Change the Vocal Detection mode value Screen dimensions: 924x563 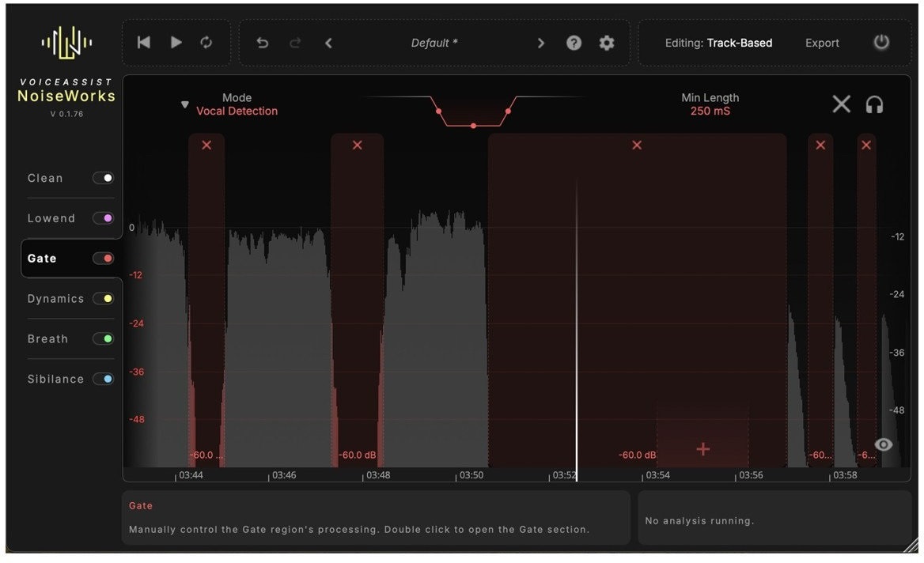(237, 111)
